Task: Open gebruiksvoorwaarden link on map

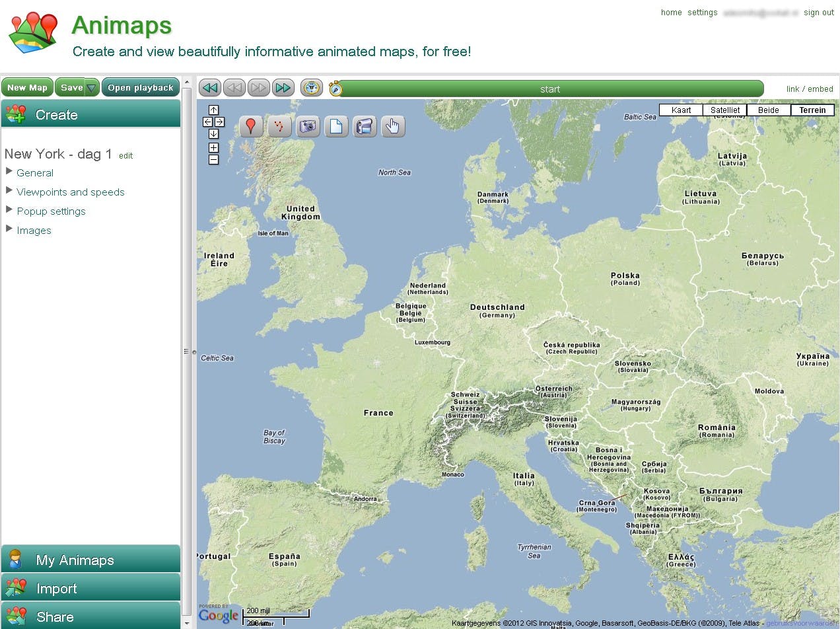Action: pyautogui.click(x=802, y=623)
